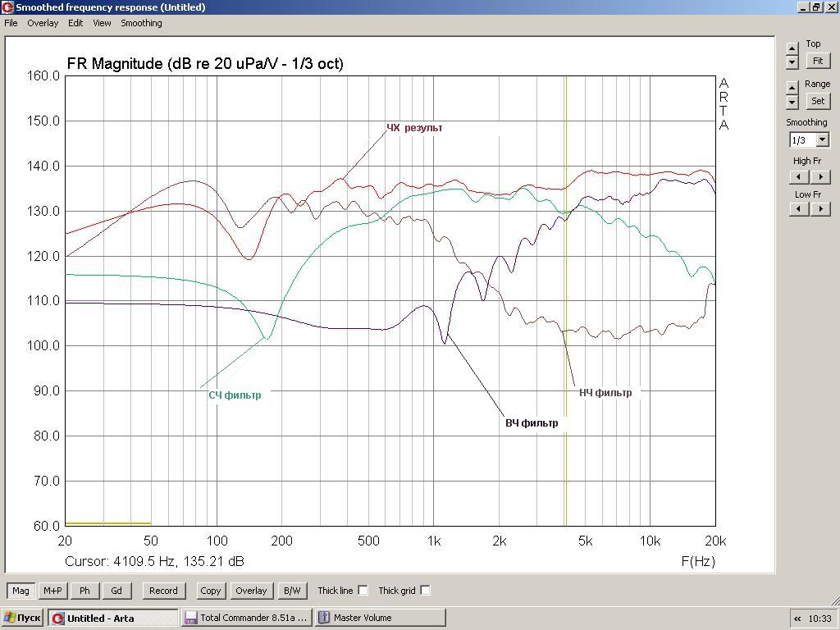Click the Copy button

click(211, 591)
